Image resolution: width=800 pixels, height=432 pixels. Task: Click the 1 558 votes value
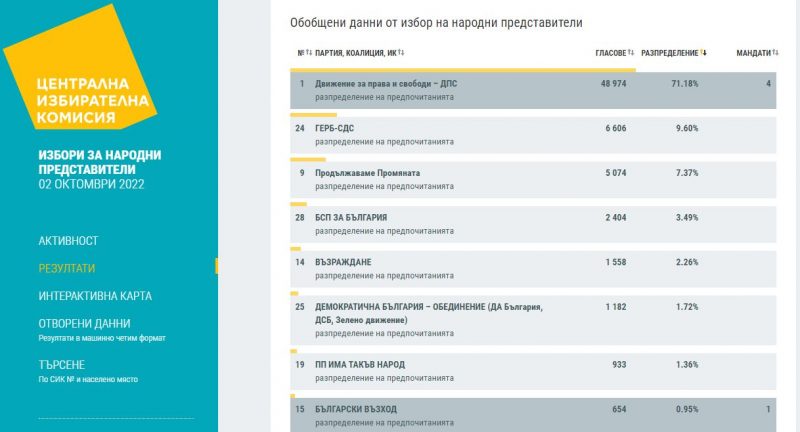[x=616, y=262]
